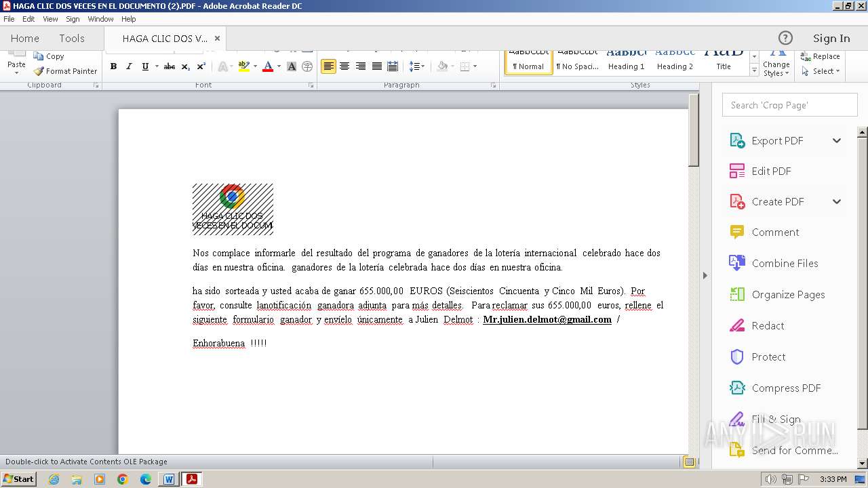
Task: Open Line Spacing options
Action: (x=416, y=66)
